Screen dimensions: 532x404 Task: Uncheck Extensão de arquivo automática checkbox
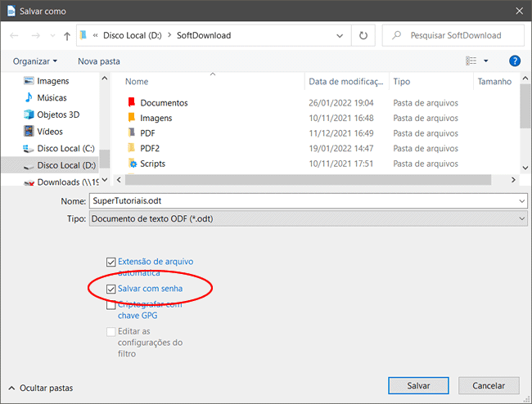pos(111,262)
